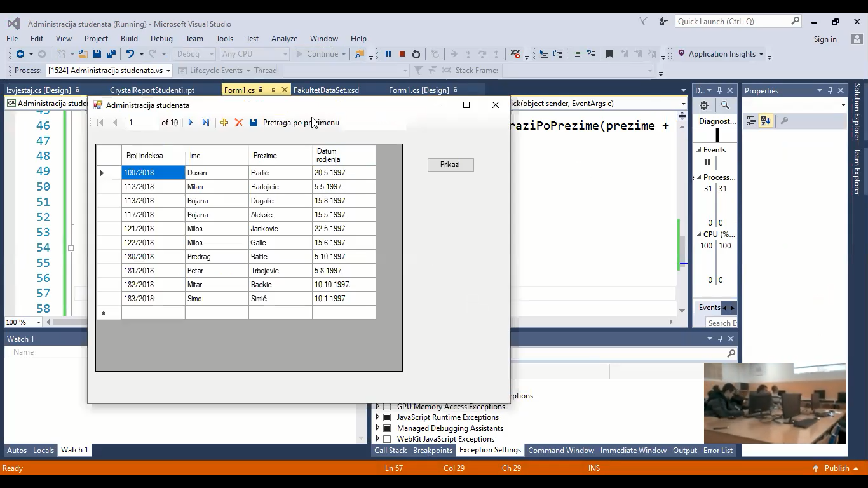Click Pretraga po prezimenu toolbar button
The height and width of the screenshot is (488, 868).
301,123
